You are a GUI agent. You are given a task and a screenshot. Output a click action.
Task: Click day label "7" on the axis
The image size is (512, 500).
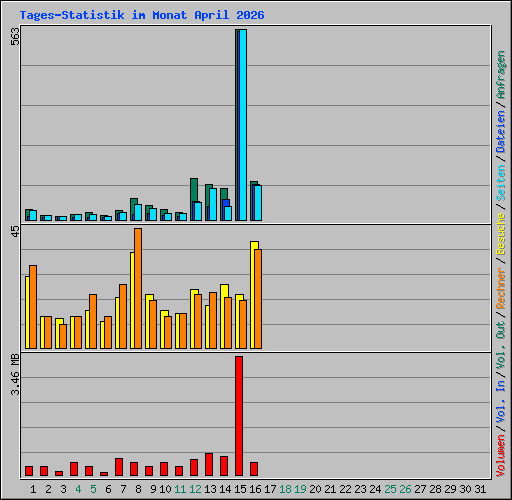(x=123, y=489)
